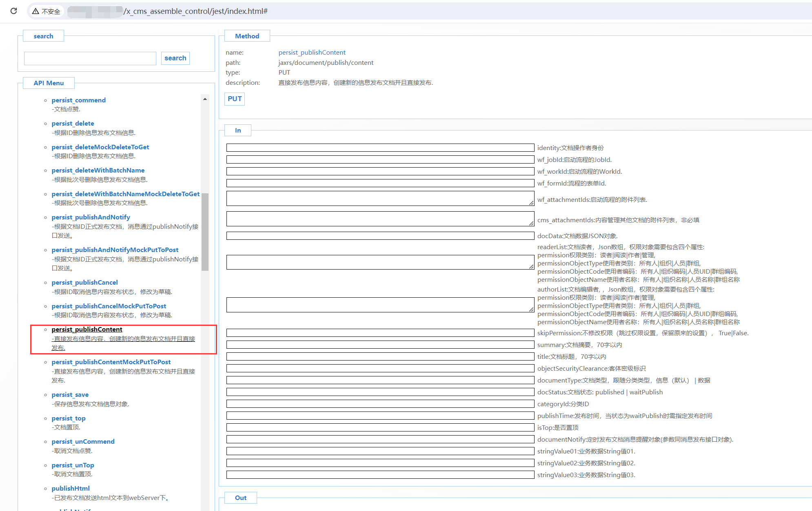This screenshot has height=511, width=812.
Task: Click the 不安全 security warning icon
Action: (x=36, y=11)
